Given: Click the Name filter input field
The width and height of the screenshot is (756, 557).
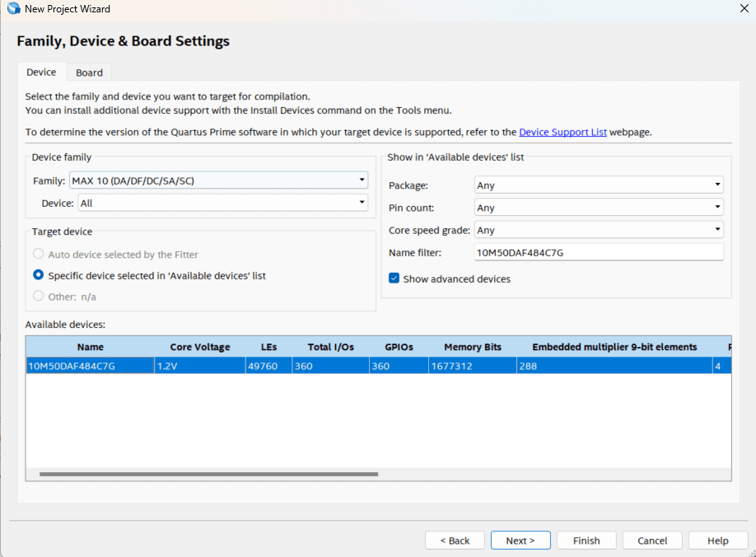Looking at the screenshot, I should (x=599, y=253).
